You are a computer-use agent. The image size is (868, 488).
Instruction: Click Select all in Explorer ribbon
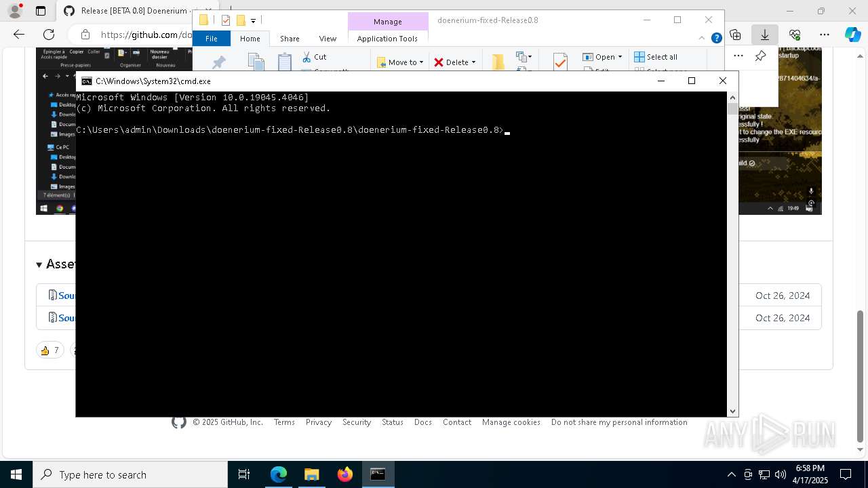click(656, 57)
